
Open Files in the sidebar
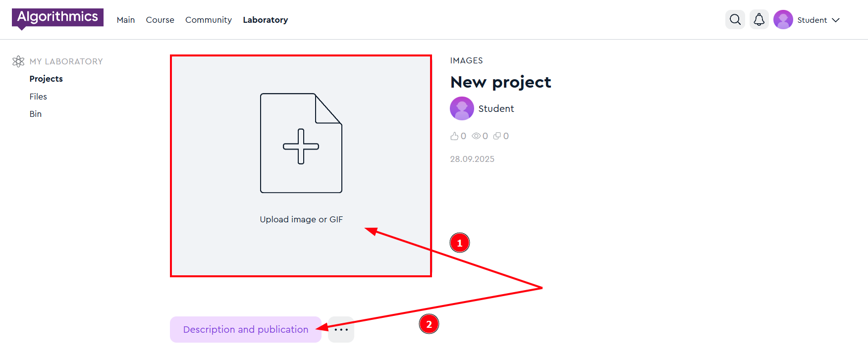pyautogui.click(x=38, y=97)
